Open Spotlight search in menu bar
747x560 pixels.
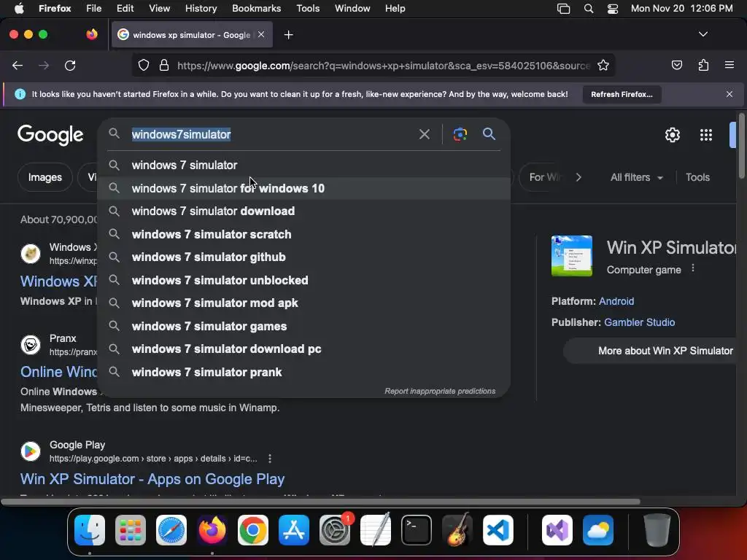(x=589, y=9)
